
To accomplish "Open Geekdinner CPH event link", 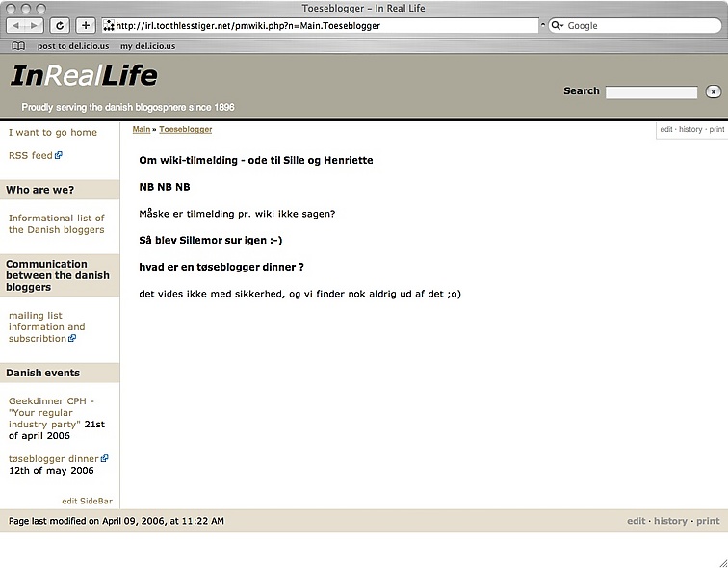I will (51, 413).
